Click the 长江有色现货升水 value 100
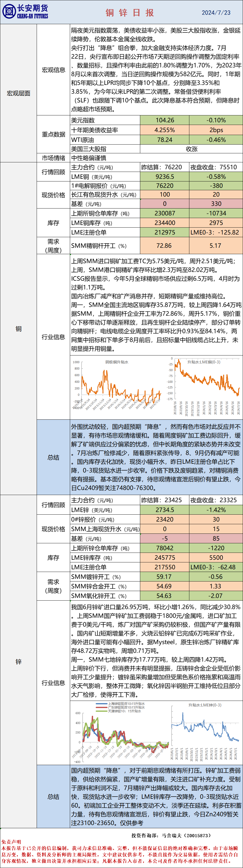Image resolution: width=243 pixels, height=868 pixels. [x=165, y=194]
